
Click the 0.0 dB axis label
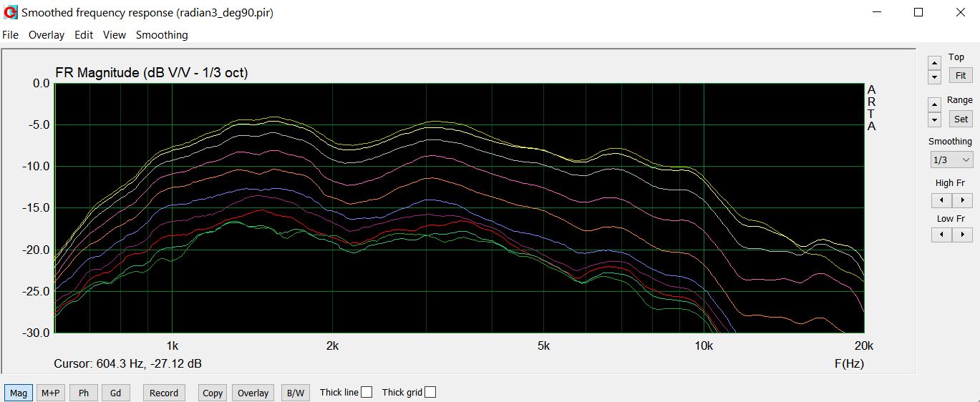[x=42, y=83]
